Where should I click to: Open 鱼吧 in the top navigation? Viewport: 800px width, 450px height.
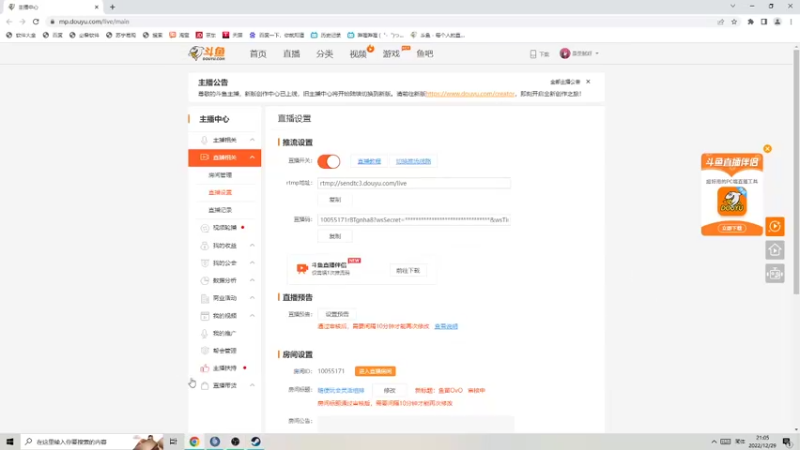424,54
